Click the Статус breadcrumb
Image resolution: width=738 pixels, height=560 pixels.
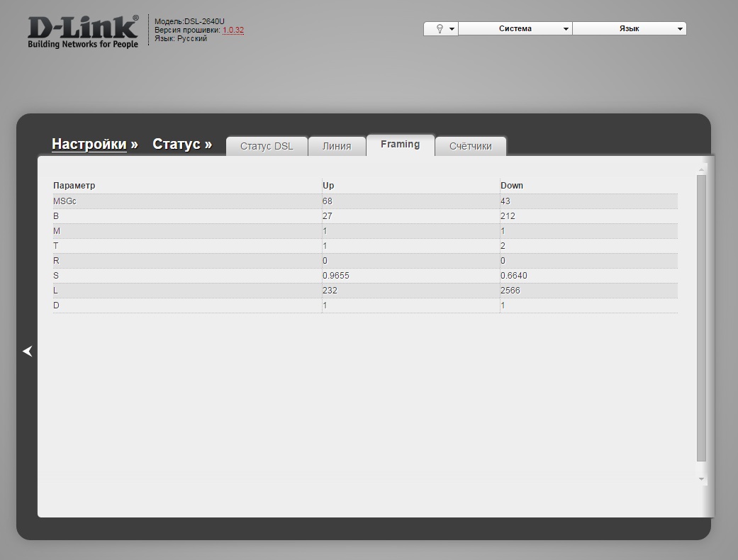tap(177, 144)
